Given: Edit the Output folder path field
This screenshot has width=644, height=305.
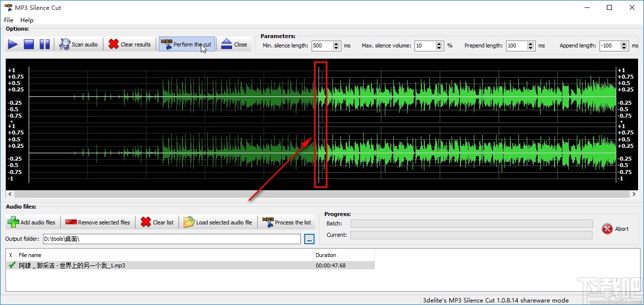Looking at the screenshot, I should [x=172, y=239].
